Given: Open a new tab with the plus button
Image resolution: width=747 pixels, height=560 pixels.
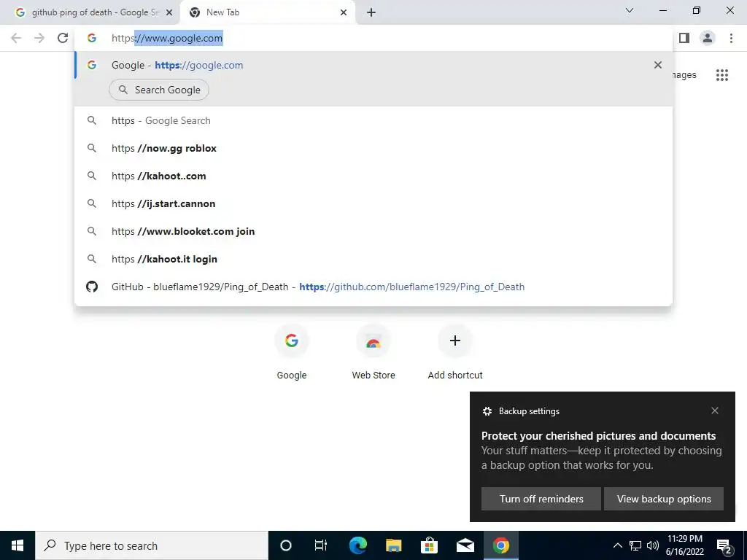Looking at the screenshot, I should [x=371, y=12].
